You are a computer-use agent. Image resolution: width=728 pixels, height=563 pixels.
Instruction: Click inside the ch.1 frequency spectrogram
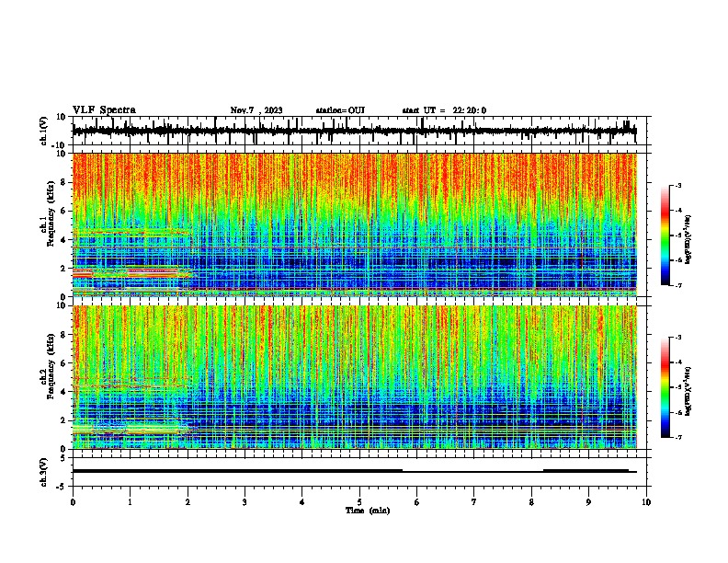tap(355, 224)
